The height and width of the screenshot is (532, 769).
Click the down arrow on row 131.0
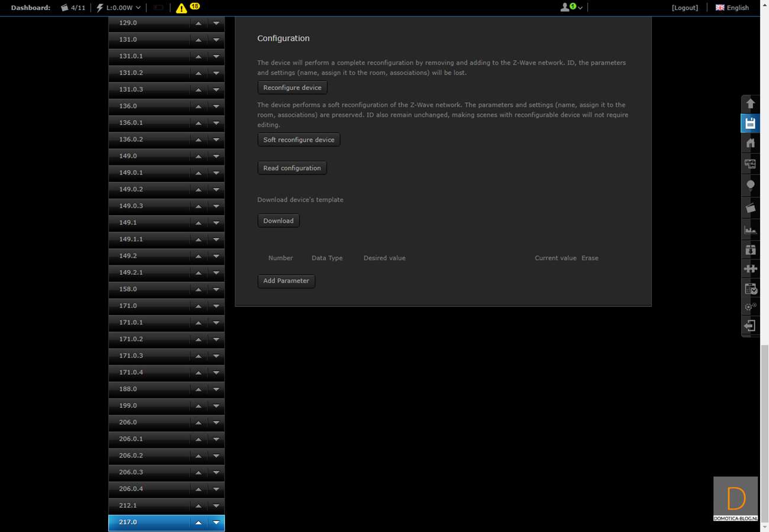pos(216,40)
